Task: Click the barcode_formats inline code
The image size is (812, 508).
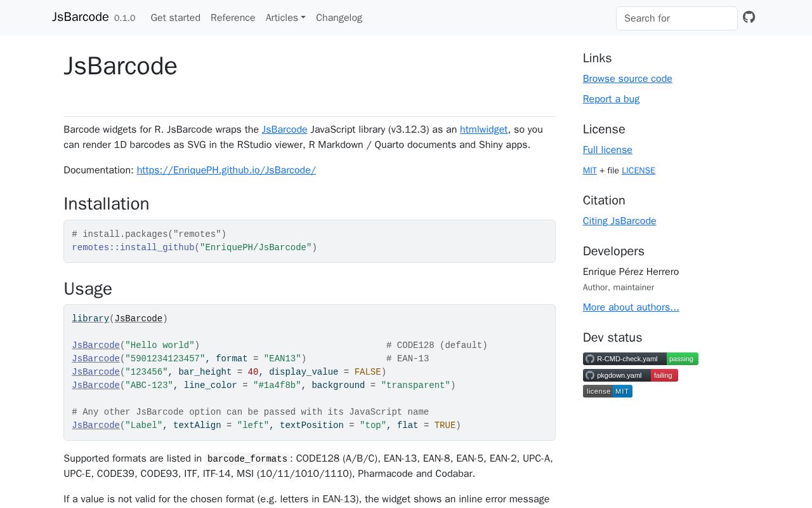Action: click(x=247, y=459)
